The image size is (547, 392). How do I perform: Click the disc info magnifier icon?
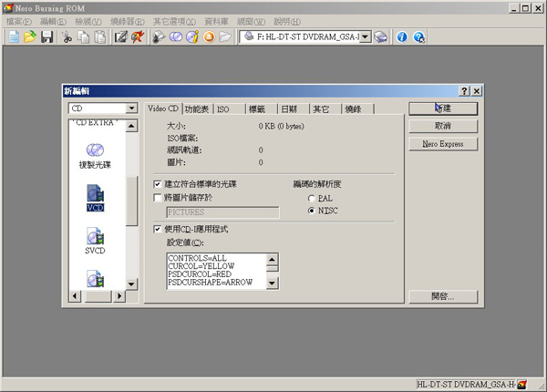[159, 36]
